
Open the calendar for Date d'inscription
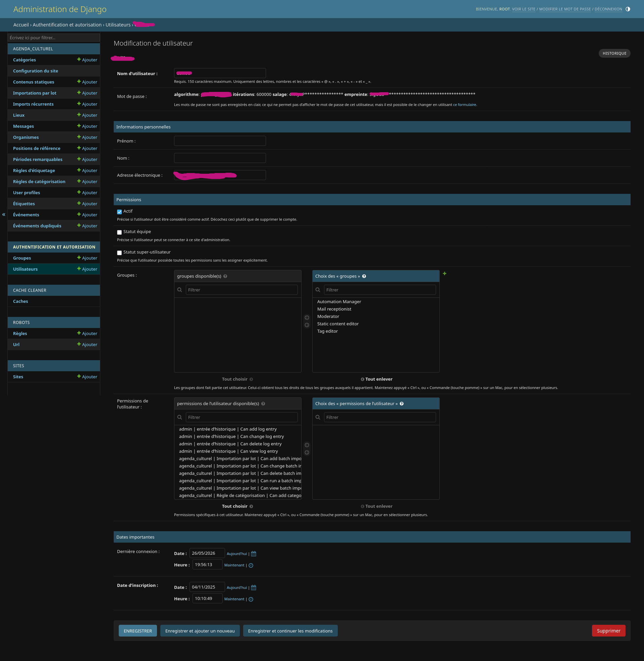[254, 588]
